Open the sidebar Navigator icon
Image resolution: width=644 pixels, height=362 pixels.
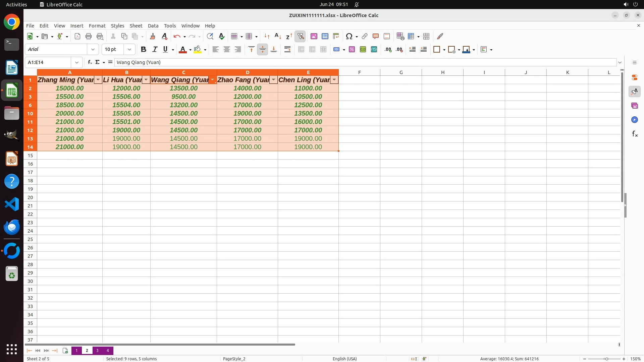634,120
